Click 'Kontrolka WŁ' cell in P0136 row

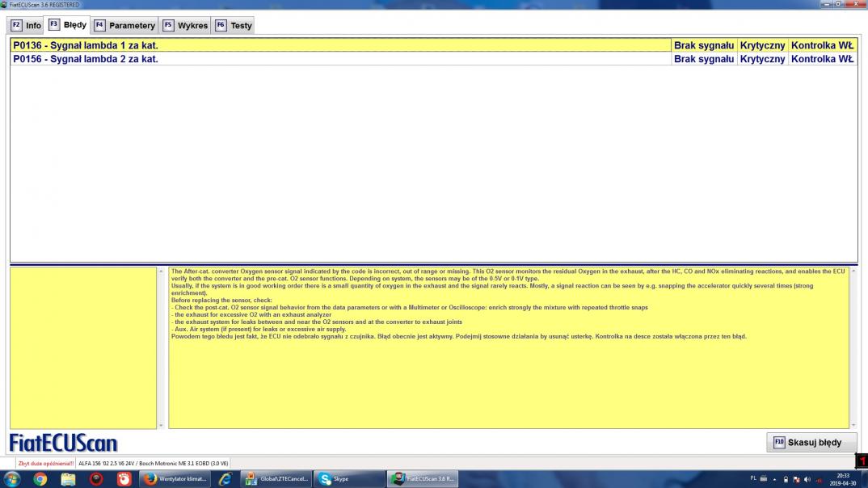coord(822,45)
